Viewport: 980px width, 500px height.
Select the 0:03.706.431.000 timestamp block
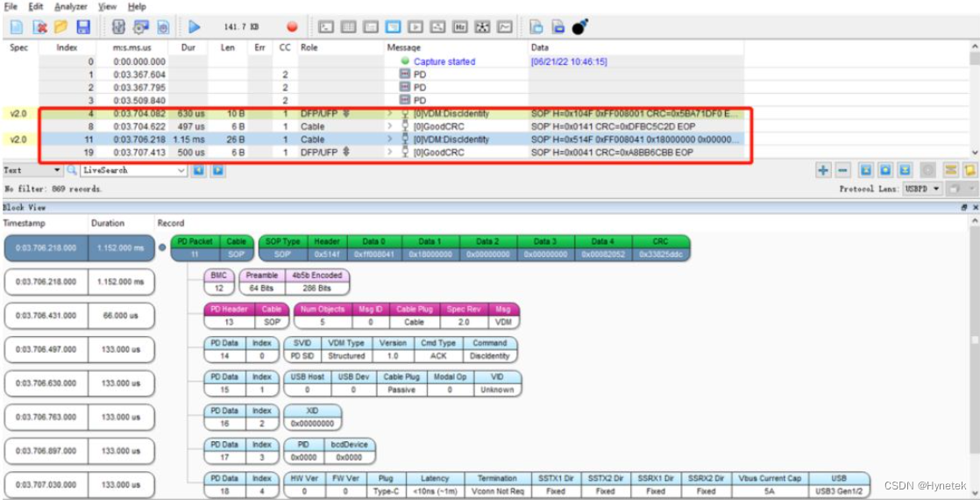[46, 316]
